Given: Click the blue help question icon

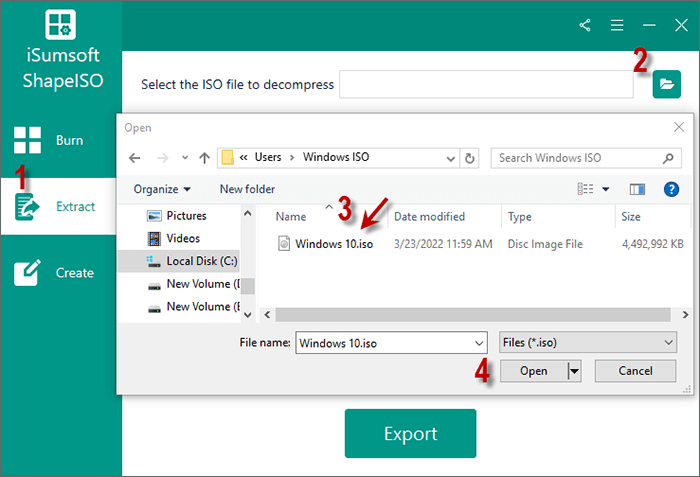Looking at the screenshot, I should point(671,189).
